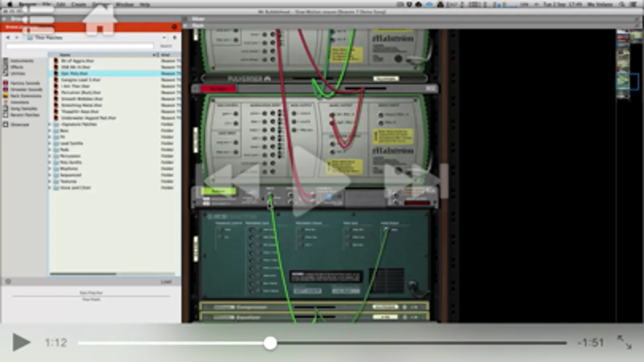Open the Window menu
Image resolution: width=644 pixels, height=362 pixels.
124,4
